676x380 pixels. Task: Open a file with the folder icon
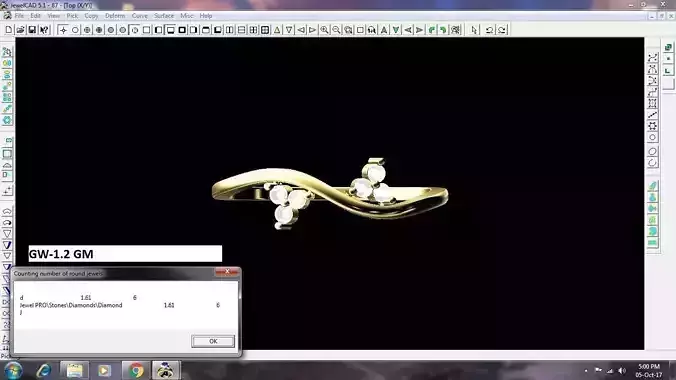click(x=20, y=30)
